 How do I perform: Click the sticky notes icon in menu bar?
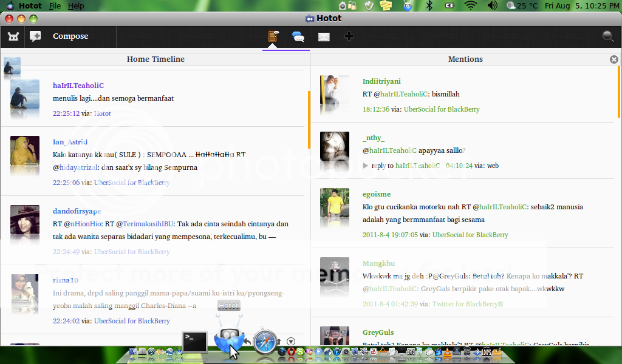pyautogui.click(x=386, y=5)
